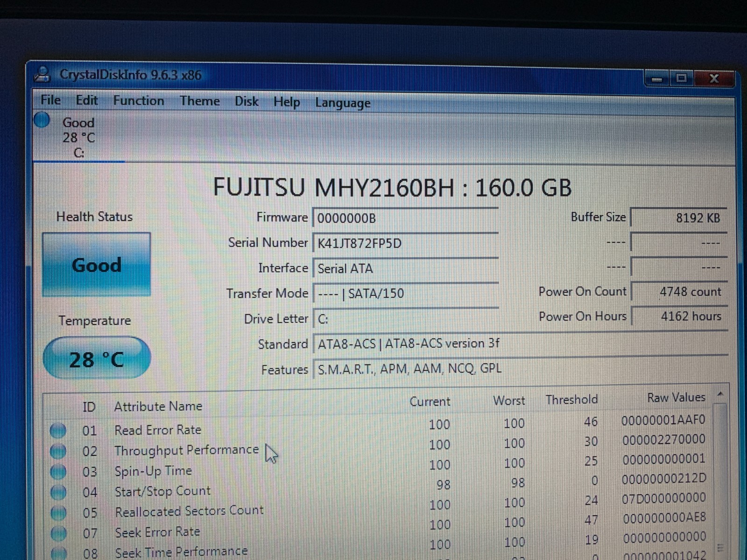Click the Good health status button
Screen dimensions: 747x560
pos(97,265)
